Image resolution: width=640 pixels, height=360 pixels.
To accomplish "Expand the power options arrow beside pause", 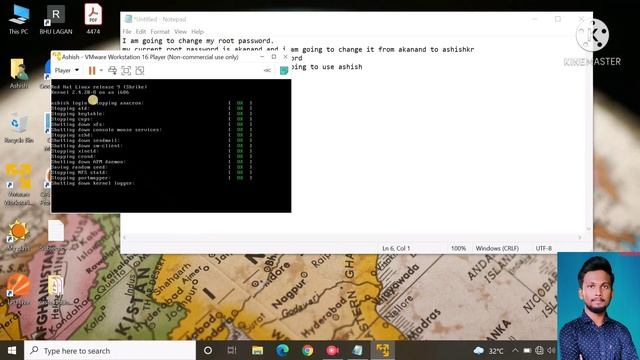I will 101,71.
